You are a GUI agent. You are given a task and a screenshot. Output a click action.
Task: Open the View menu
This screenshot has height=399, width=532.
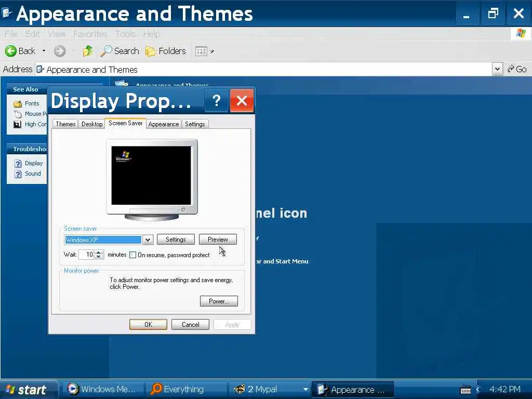click(57, 34)
